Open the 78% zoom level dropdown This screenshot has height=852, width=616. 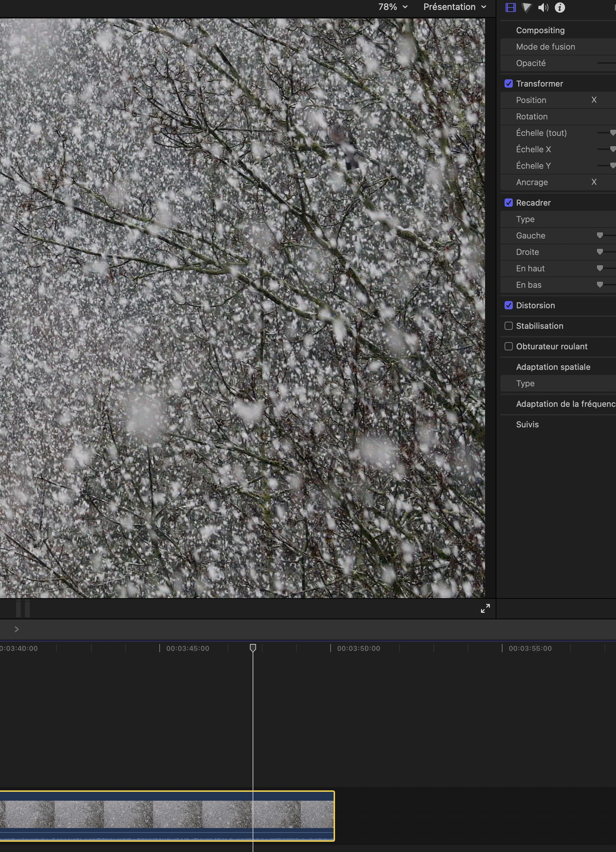[392, 7]
